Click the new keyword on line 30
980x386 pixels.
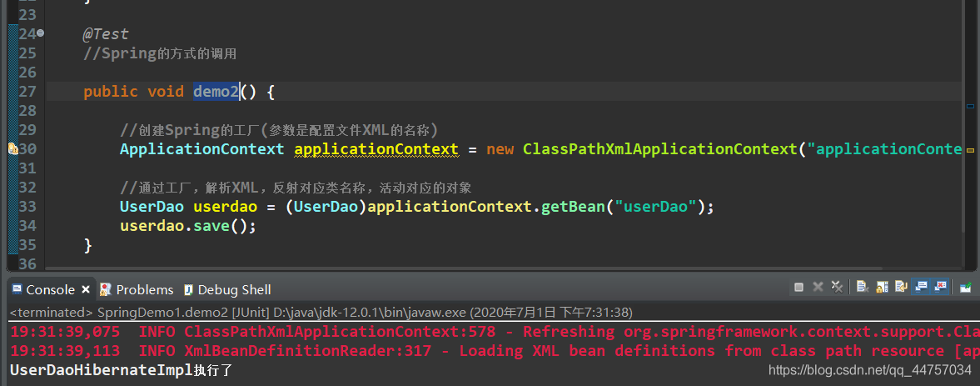click(x=500, y=149)
